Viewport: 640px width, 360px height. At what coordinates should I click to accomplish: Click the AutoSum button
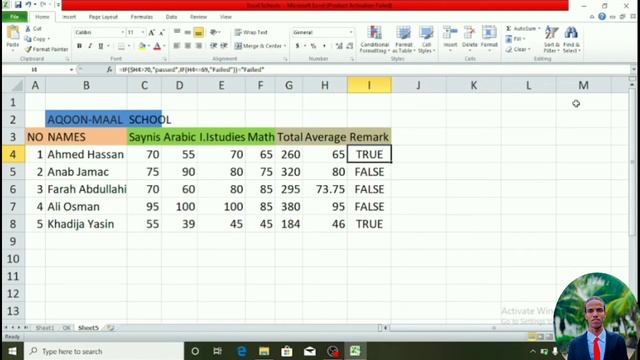coord(520,29)
